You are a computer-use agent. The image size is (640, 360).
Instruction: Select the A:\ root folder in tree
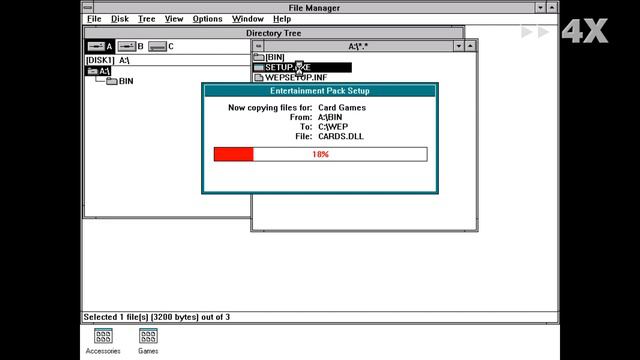(x=98, y=71)
